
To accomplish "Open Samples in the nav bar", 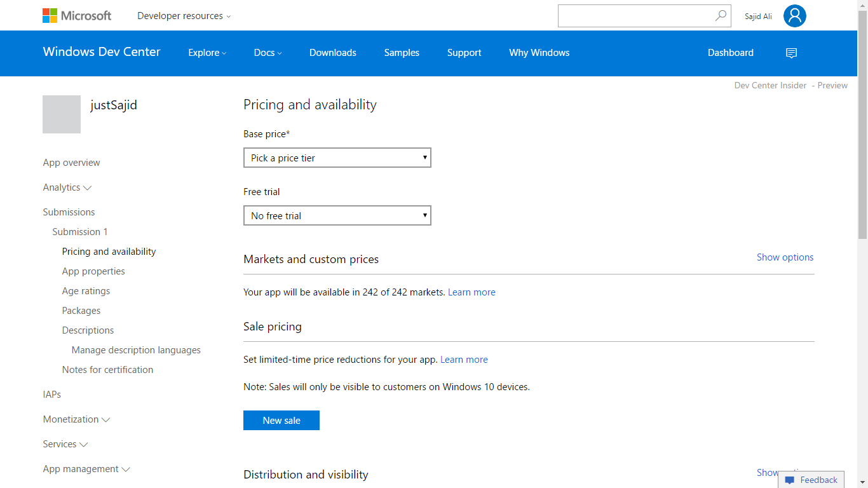I will point(402,53).
